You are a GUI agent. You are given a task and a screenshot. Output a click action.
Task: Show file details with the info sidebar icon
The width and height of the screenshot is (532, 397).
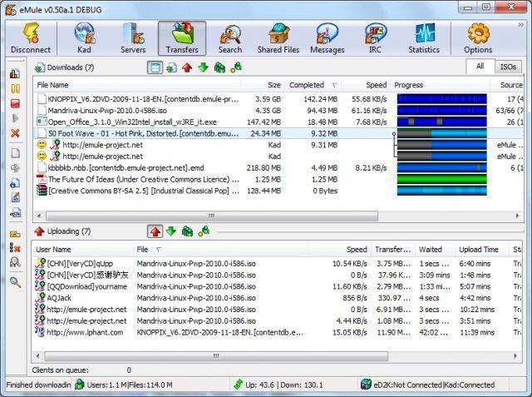(15, 183)
